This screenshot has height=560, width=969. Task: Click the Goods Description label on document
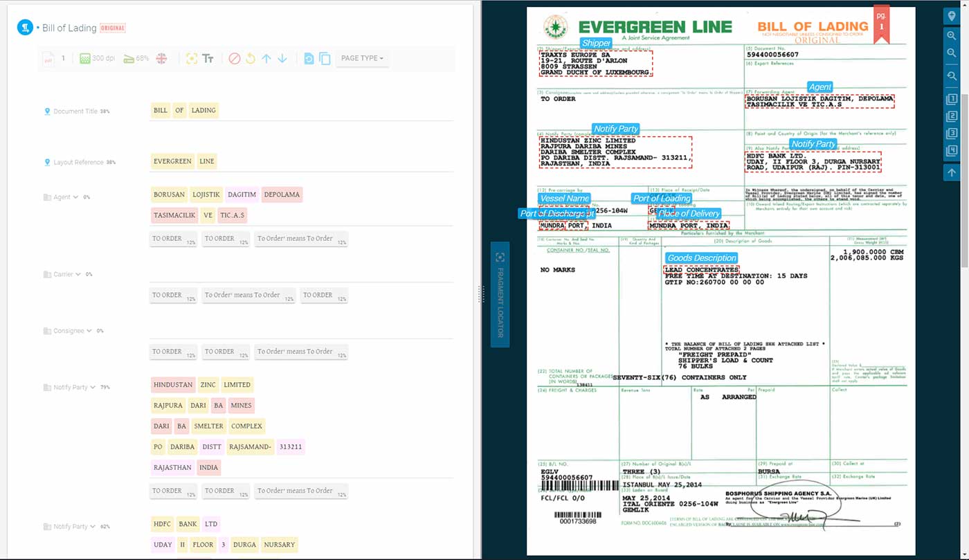click(701, 258)
